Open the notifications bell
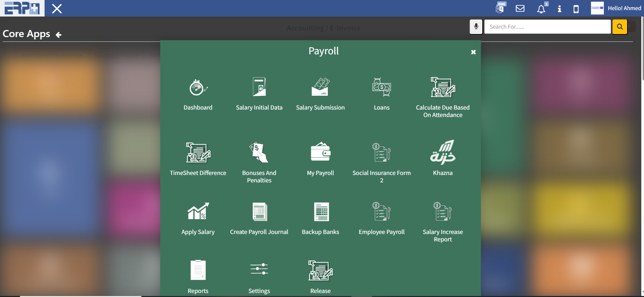 541,9
